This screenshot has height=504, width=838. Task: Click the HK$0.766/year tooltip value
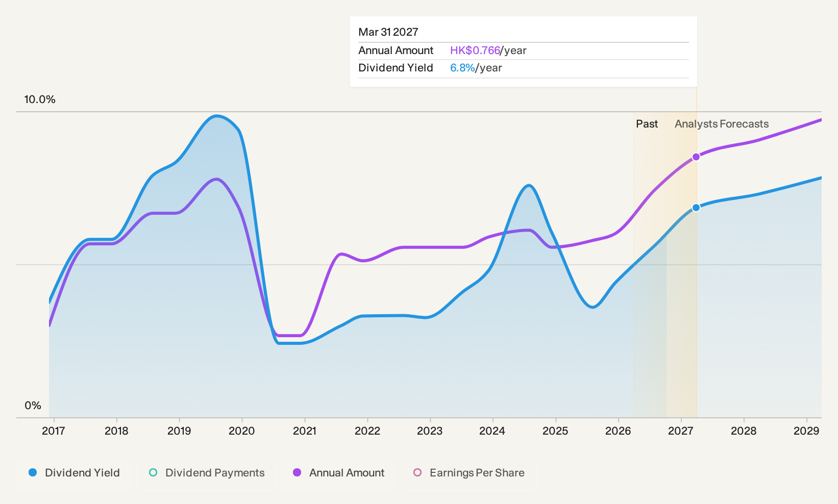[488, 51]
